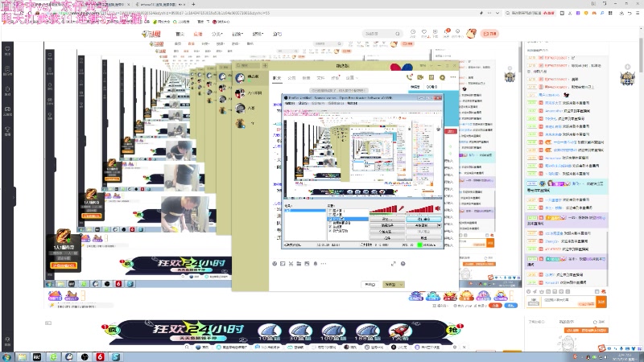
Task: Adjust the desktop volume meter in OBS
Action: pyautogui.click(x=420, y=209)
